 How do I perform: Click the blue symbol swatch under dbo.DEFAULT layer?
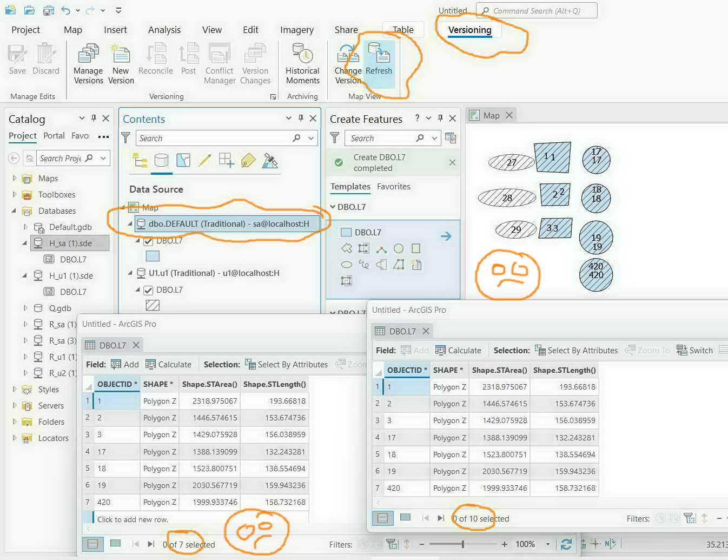point(153,256)
